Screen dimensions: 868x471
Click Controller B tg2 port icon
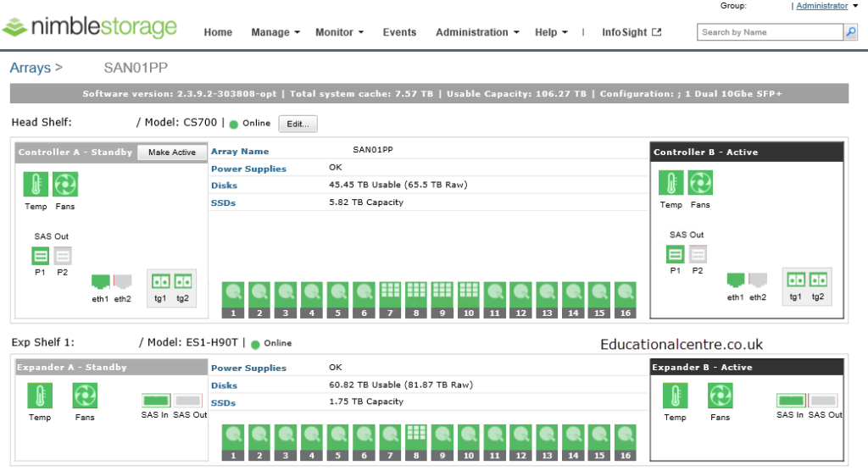(x=818, y=280)
